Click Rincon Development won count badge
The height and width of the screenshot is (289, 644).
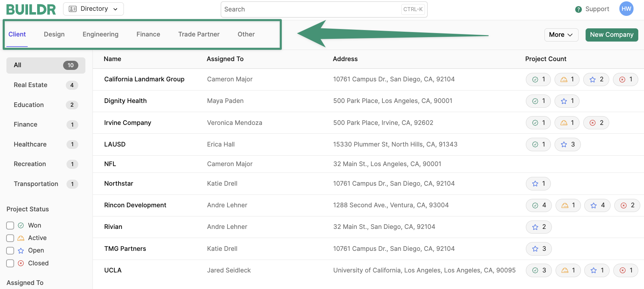(x=539, y=205)
